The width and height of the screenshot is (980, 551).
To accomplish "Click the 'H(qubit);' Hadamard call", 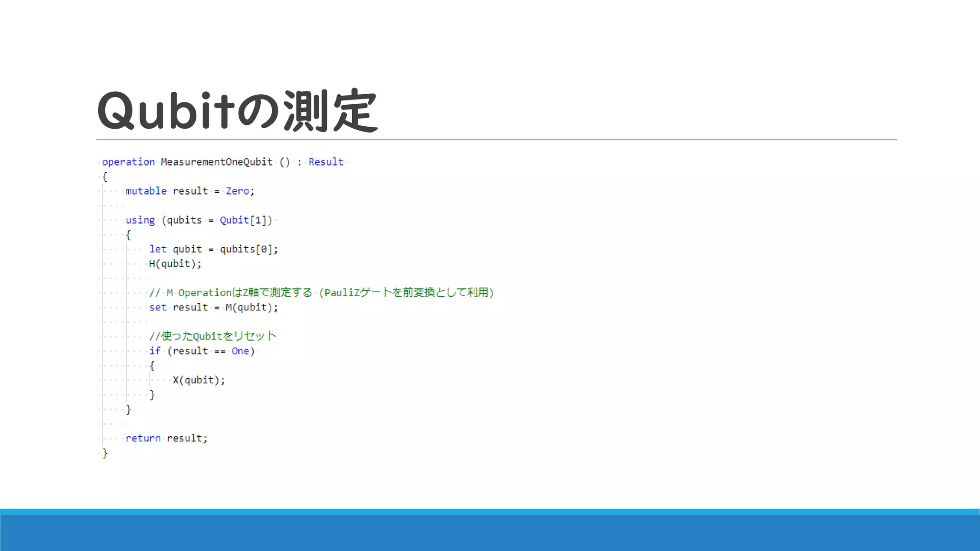I will click(x=175, y=264).
